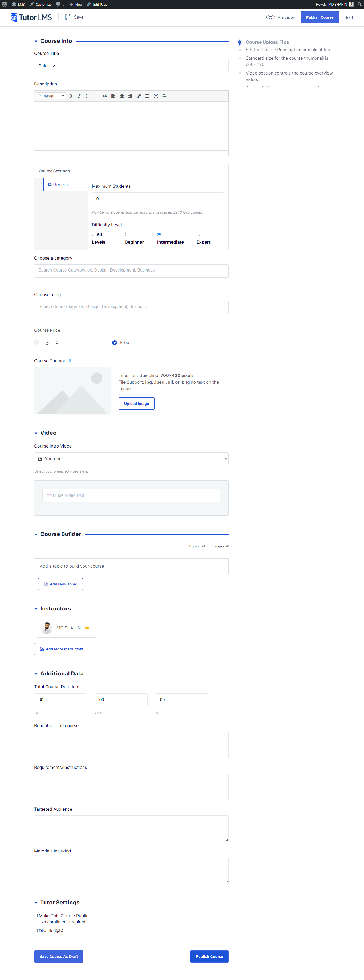Select Beginner difficulty level
This screenshot has width=364, height=980.
[x=127, y=235]
